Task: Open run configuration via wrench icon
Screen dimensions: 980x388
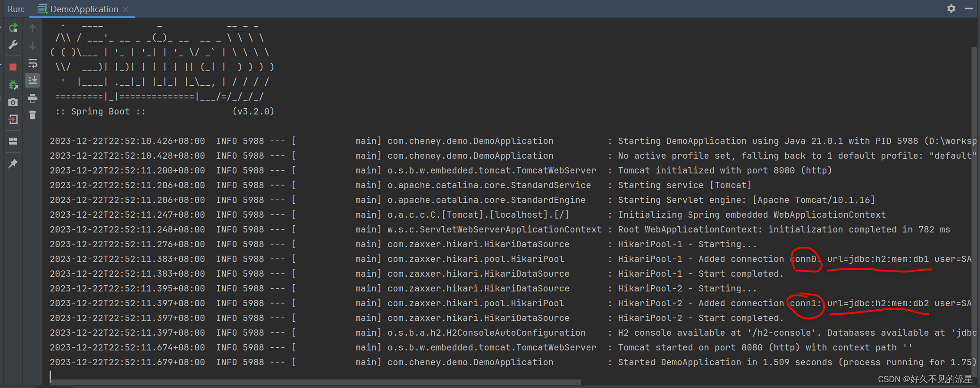Action: pos(13,45)
